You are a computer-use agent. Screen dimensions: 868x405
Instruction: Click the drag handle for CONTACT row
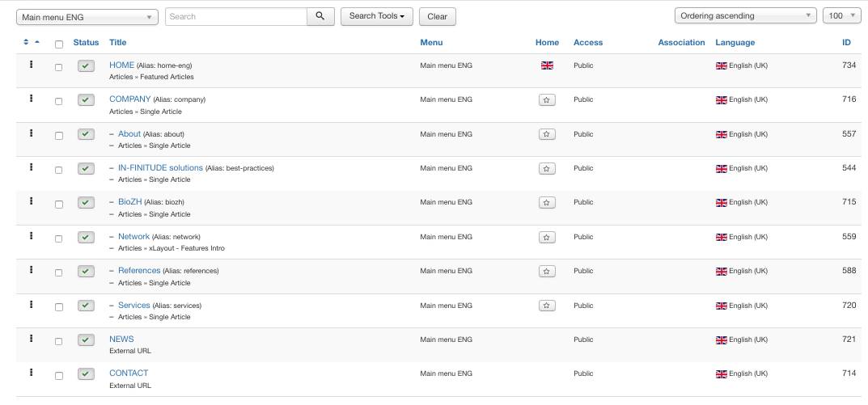pos(31,373)
